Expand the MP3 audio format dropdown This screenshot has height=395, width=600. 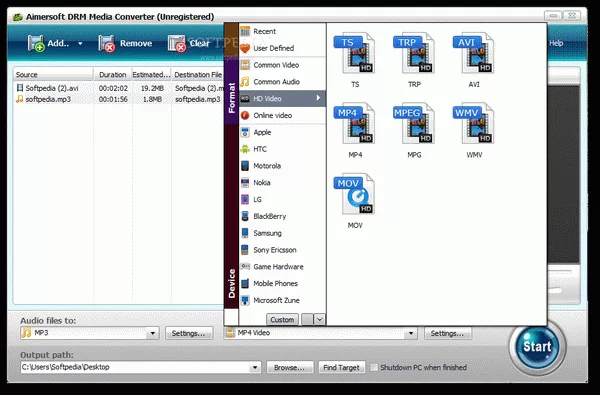coord(152,333)
